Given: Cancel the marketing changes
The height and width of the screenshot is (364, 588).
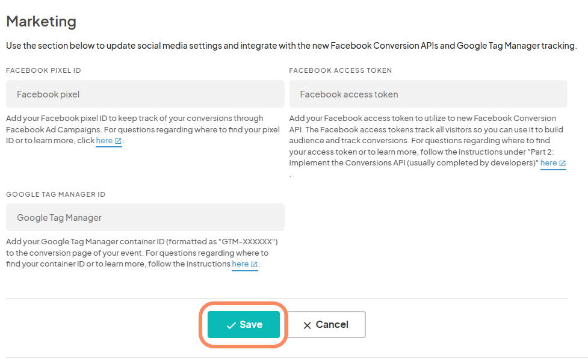Looking at the screenshot, I should [326, 325].
